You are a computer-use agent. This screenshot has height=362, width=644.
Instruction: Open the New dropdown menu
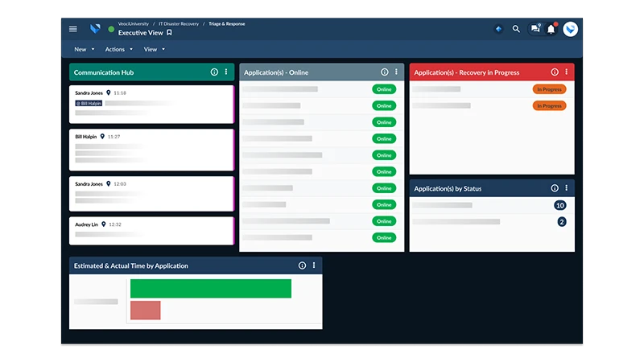click(85, 49)
